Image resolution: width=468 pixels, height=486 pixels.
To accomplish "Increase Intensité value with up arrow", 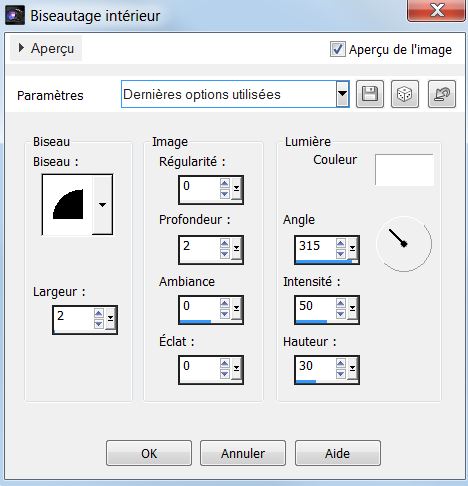I will [x=340, y=303].
